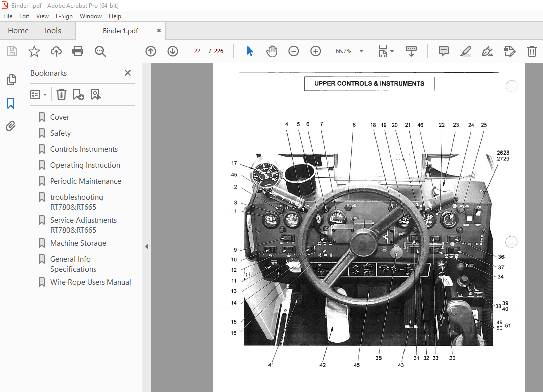The width and height of the screenshot is (543, 392).
Task: Select the Hand tool
Action: click(272, 51)
